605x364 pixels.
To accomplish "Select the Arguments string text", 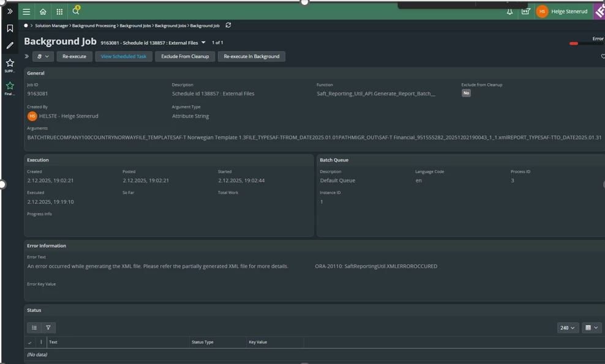I will 315,137.
